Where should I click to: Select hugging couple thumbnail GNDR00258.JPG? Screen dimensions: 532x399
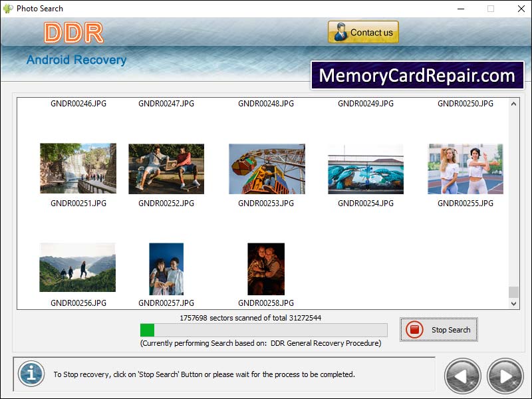[266, 269]
